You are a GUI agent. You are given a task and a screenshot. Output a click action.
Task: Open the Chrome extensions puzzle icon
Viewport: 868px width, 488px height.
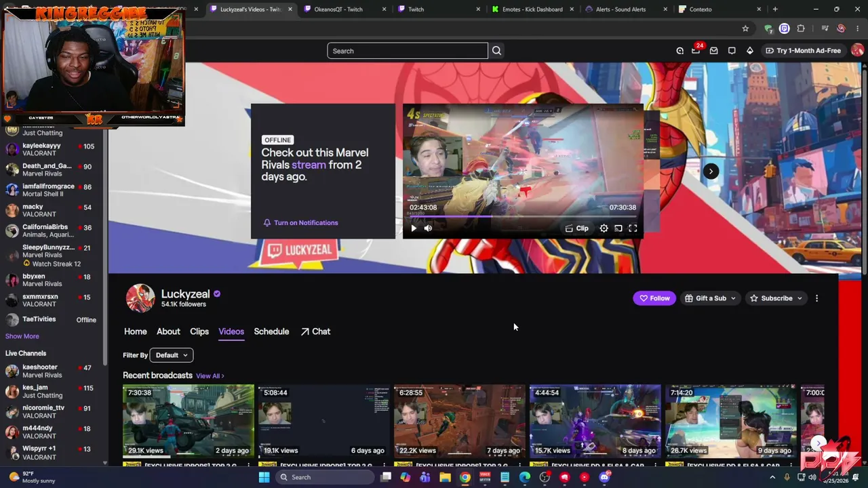pos(801,28)
